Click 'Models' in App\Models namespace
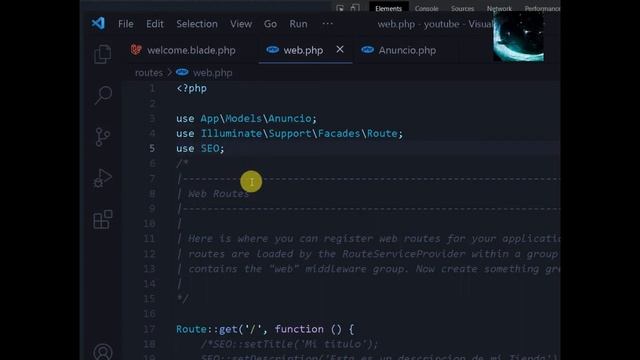This screenshot has height=360, width=640. tap(243, 118)
